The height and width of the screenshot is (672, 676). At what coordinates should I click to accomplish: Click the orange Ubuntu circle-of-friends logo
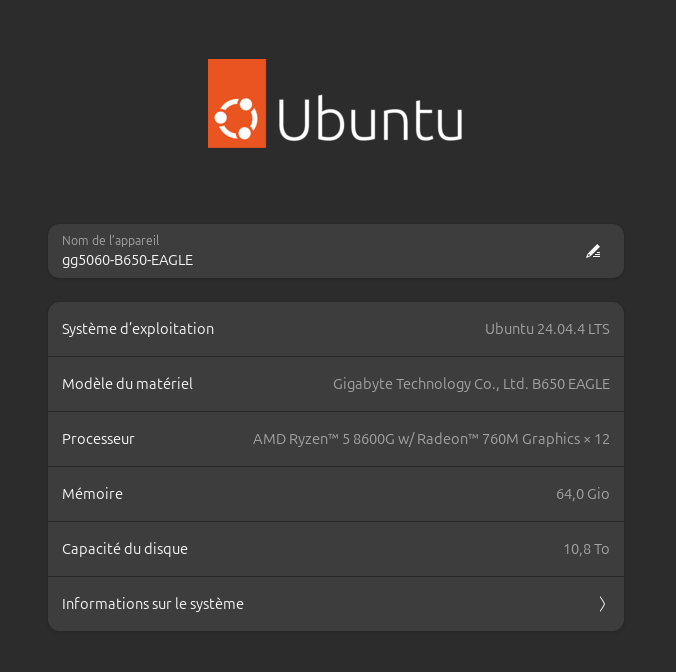coord(237,103)
